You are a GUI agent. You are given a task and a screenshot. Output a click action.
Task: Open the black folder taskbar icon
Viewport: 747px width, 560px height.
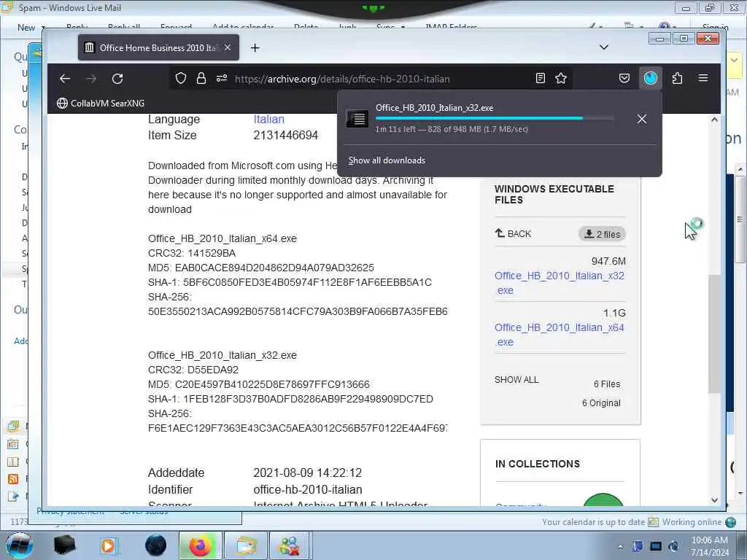click(x=65, y=545)
